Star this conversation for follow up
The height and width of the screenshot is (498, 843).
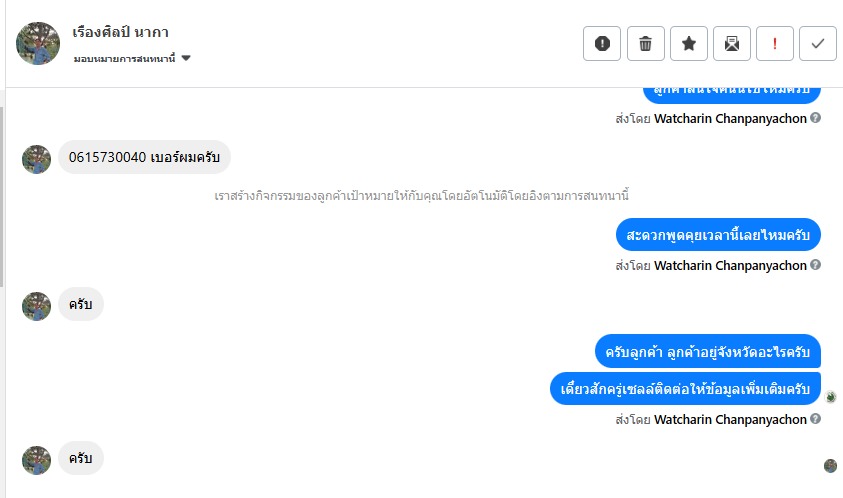689,43
